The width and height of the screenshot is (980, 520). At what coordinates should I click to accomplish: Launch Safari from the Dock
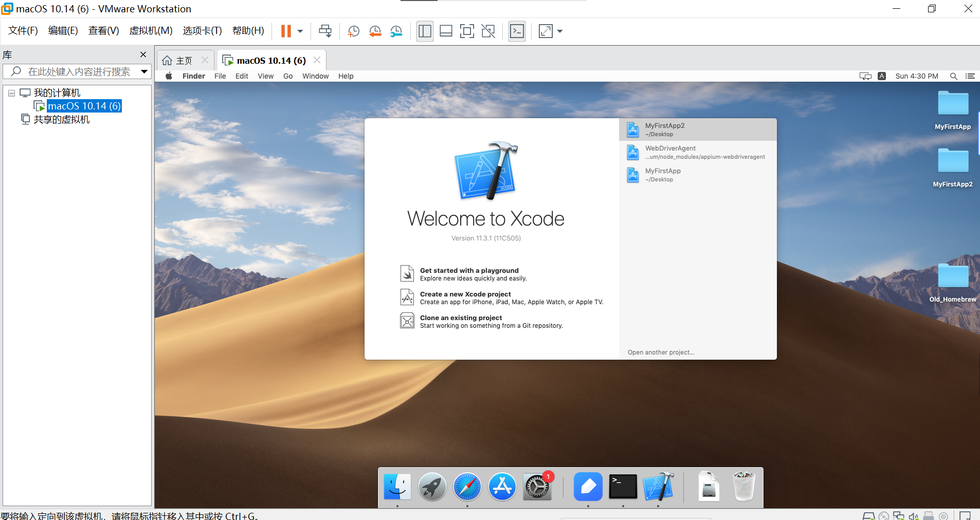467,486
